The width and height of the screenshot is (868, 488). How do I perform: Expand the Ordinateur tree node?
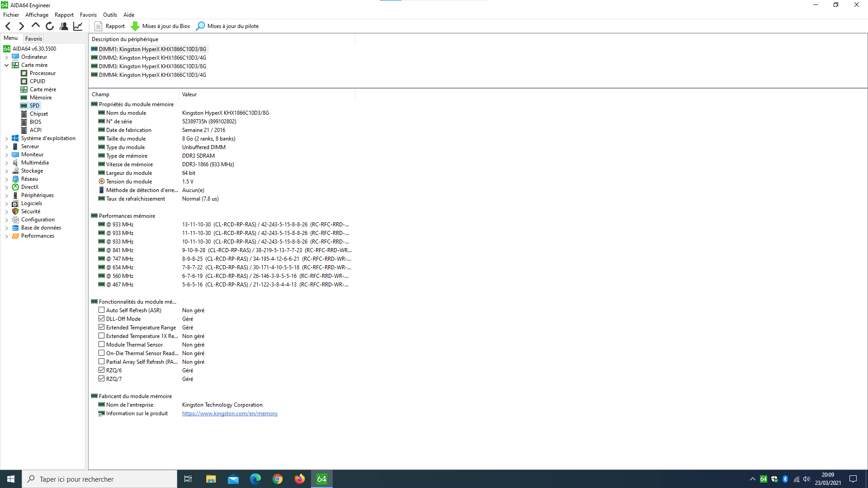[x=6, y=57]
